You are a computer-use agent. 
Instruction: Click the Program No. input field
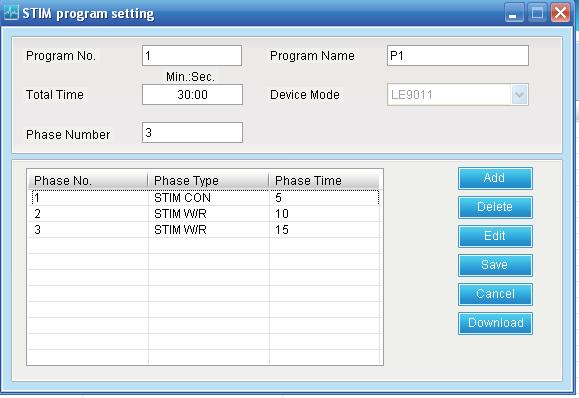point(192,56)
